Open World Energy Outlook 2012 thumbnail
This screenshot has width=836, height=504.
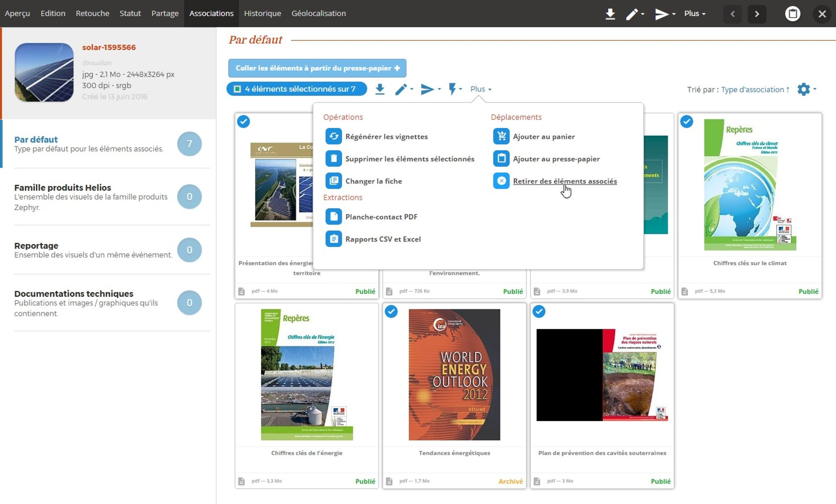(454, 374)
